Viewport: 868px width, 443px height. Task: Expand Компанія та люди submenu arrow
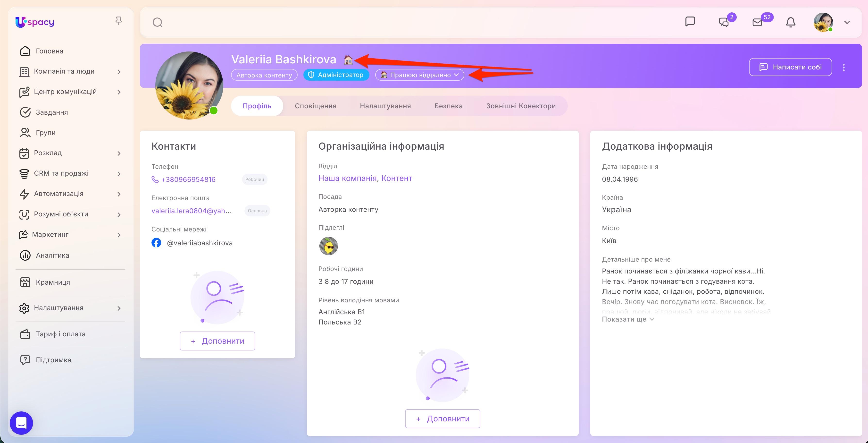pos(119,72)
